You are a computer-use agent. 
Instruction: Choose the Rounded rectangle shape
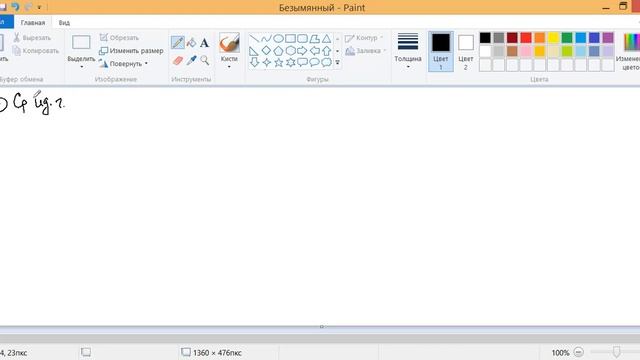point(302,39)
